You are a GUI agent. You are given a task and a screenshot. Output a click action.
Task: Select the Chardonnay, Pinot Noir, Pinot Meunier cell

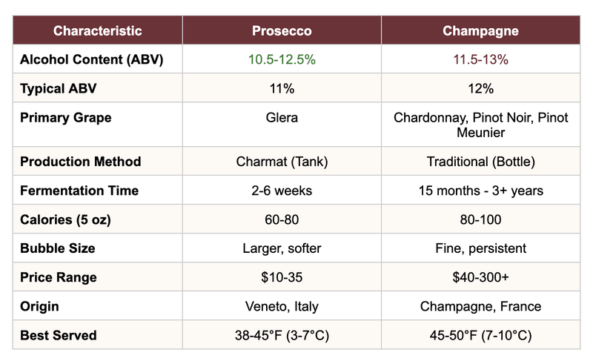click(x=480, y=125)
